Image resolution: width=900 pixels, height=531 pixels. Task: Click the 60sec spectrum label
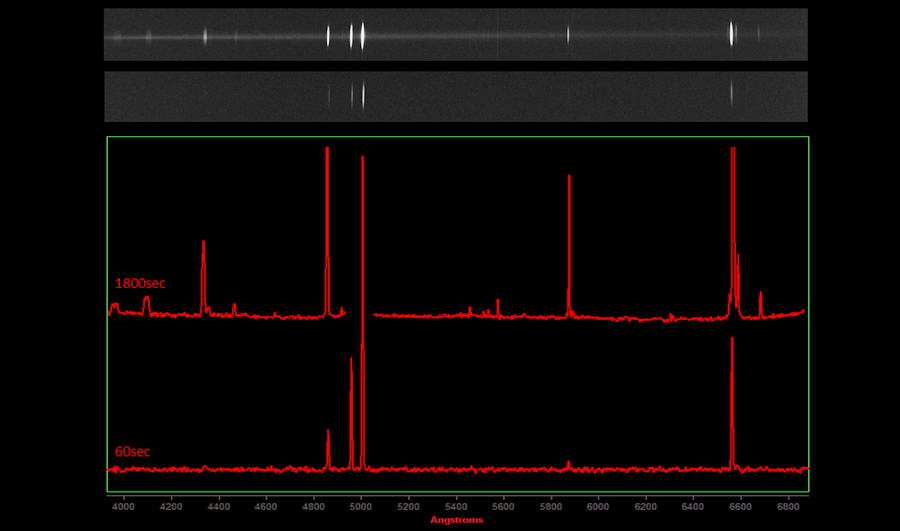(132, 452)
